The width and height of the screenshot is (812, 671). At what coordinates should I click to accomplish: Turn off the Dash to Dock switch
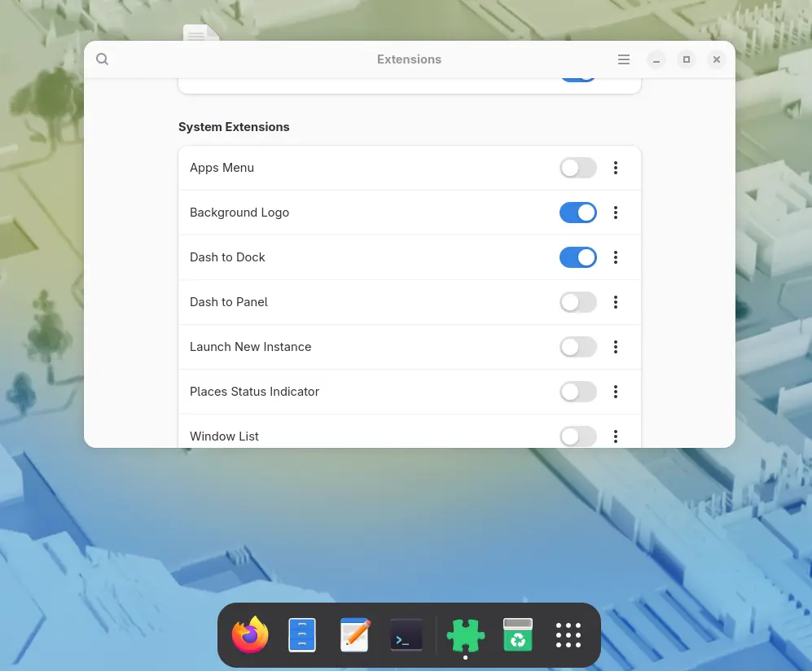(x=578, y=257)
